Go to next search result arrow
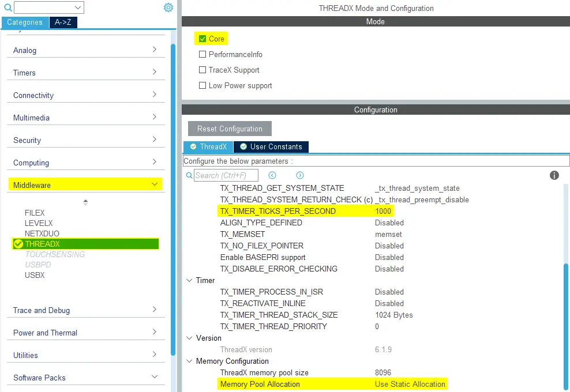The width and height of the screenshot is (570, 392). click(x=300, y=175)
